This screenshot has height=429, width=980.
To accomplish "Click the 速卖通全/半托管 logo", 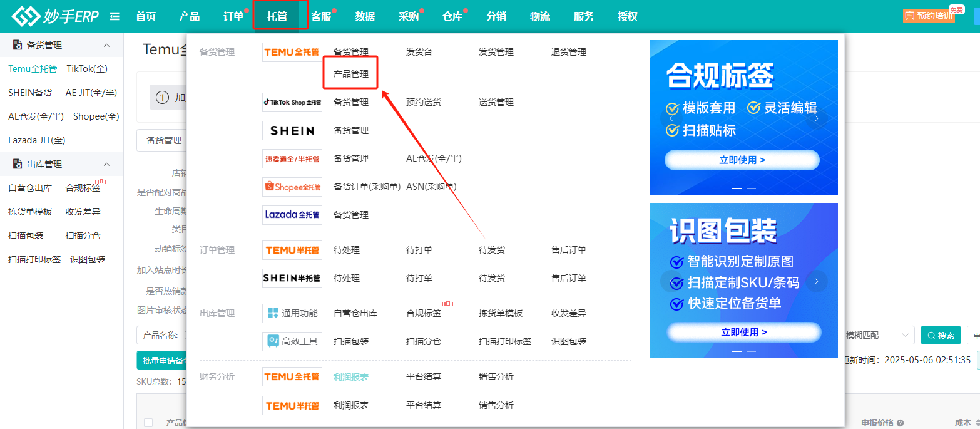I will [292, 158].
